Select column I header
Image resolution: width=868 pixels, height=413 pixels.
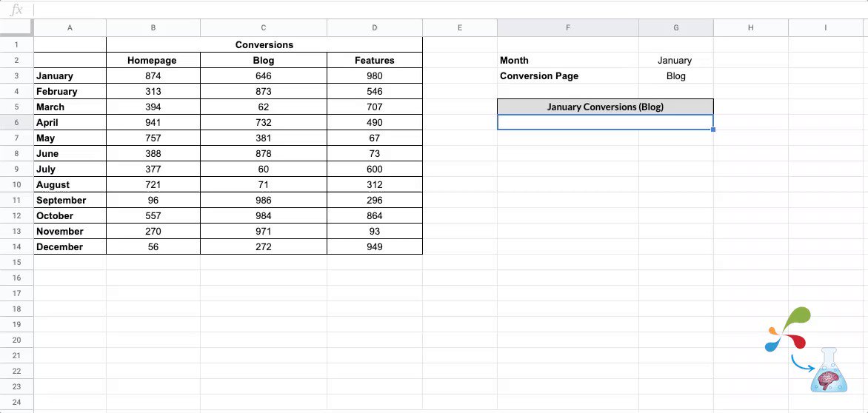point(825,27)
